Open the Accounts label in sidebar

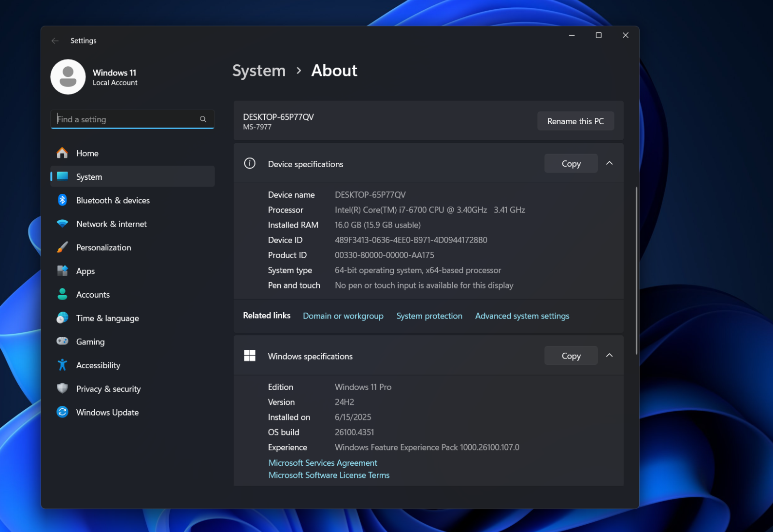click(x=93, y=295)
